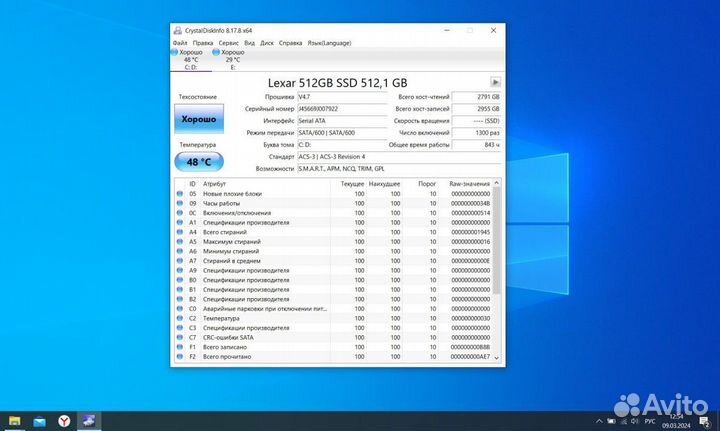
Task: Switch to the E: disk tab at 29 °C
Action: 232,60
